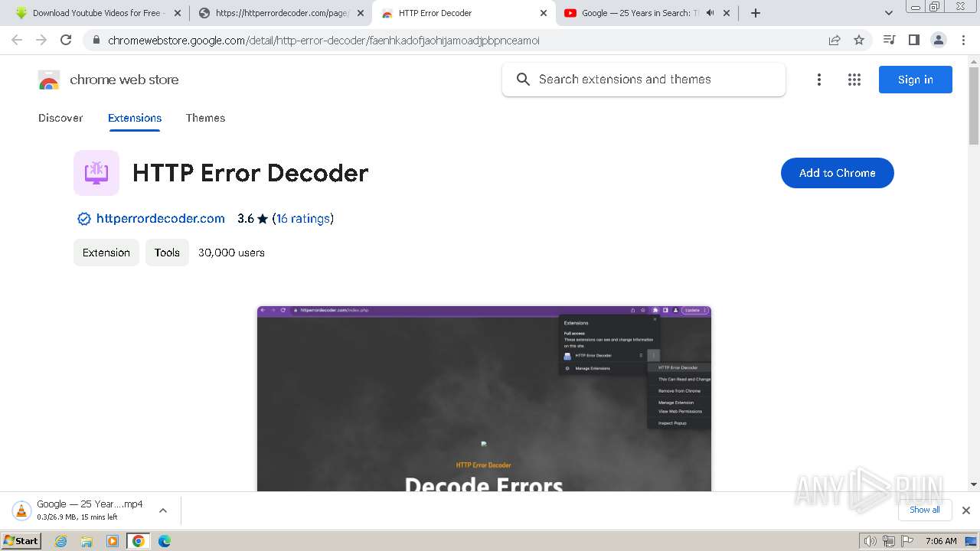Click the 30,000 users text
980x551 pixels.
231,253
